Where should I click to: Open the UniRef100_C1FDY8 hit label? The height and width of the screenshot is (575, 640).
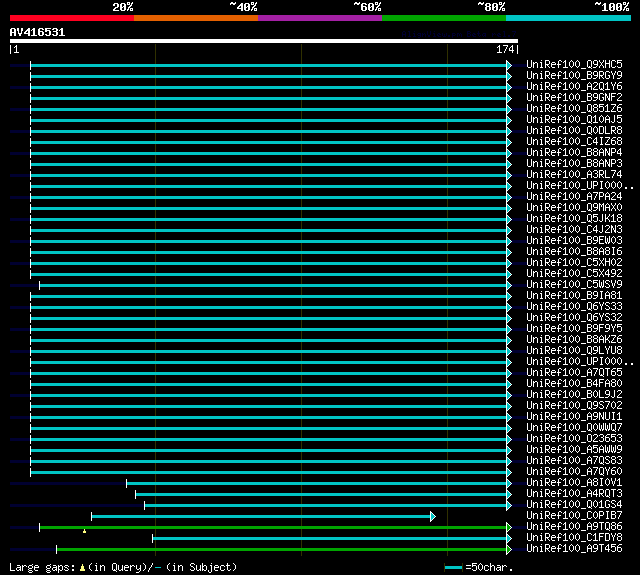point(574,538)
